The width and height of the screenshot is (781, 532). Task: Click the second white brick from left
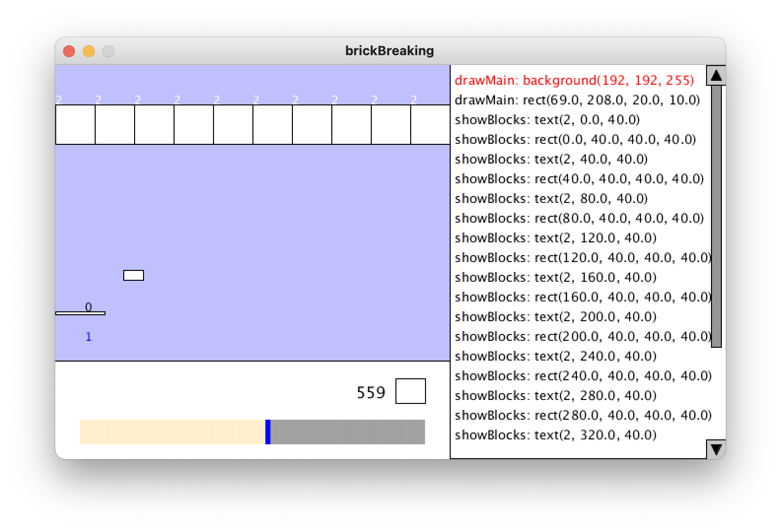pos(115,125)
